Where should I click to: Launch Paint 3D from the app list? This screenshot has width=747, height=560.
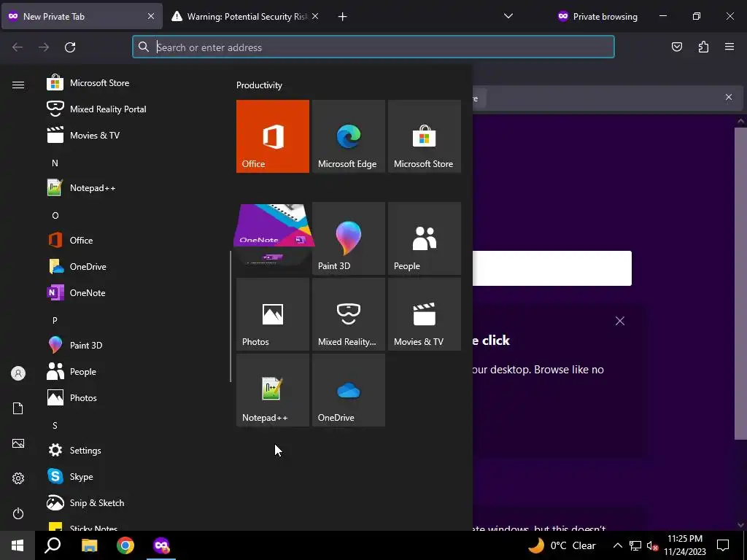point(133,345)
